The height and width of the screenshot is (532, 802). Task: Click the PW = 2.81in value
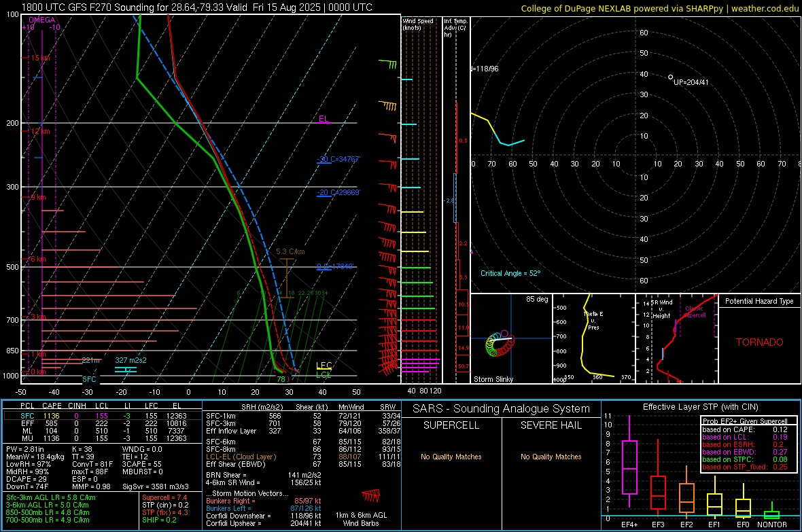coord(25,449)
